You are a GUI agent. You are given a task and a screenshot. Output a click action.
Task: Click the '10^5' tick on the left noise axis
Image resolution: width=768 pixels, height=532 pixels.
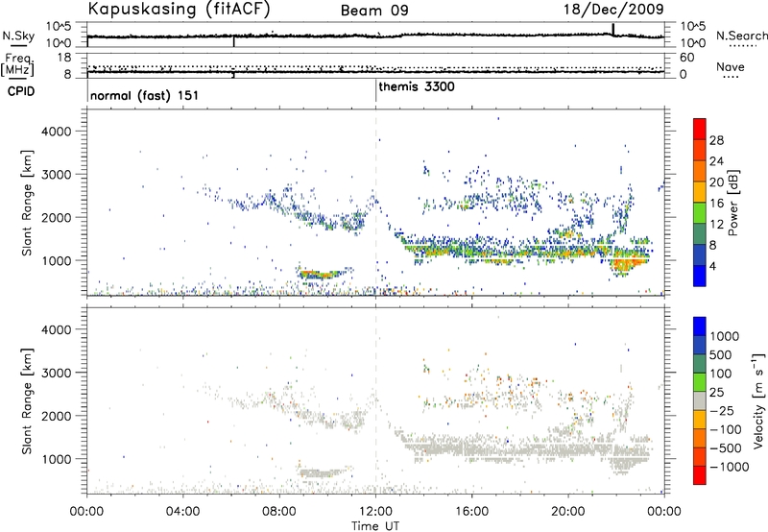tap(59, 27)
